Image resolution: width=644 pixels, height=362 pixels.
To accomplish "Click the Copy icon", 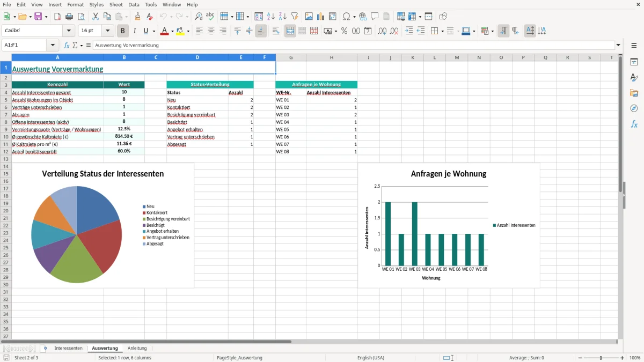I will (107, 17).
